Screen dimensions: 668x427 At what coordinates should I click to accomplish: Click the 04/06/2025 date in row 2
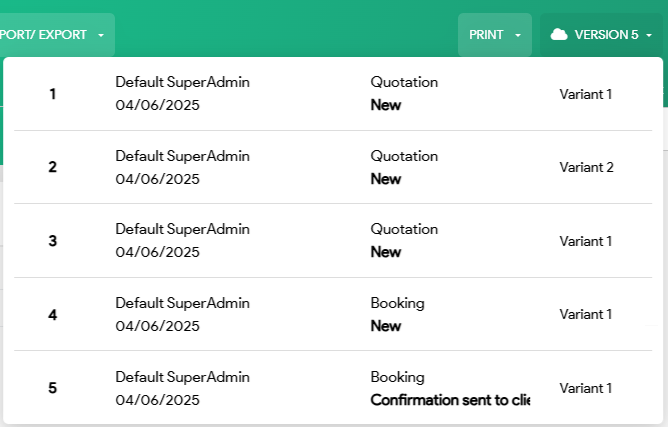tap(157, 179)
